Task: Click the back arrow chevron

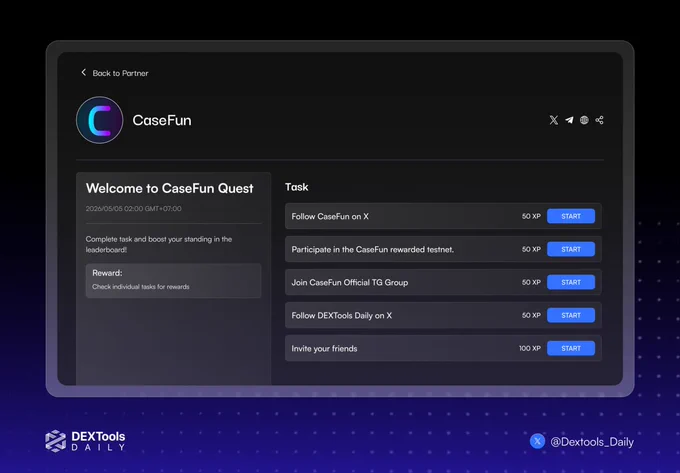Action: [84, 72]
